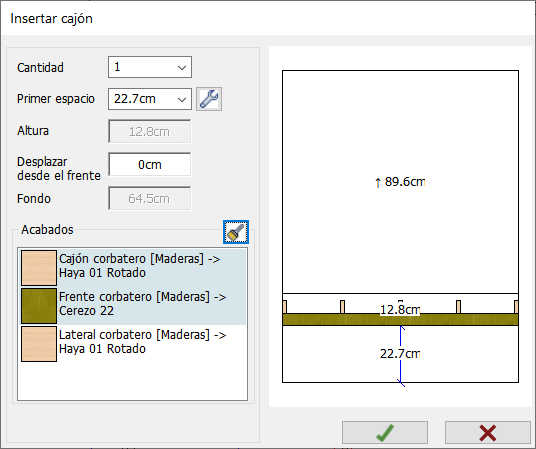
Task: Select Cajón corbatero Haya 01 Rotado item
Action: (133, 268)
